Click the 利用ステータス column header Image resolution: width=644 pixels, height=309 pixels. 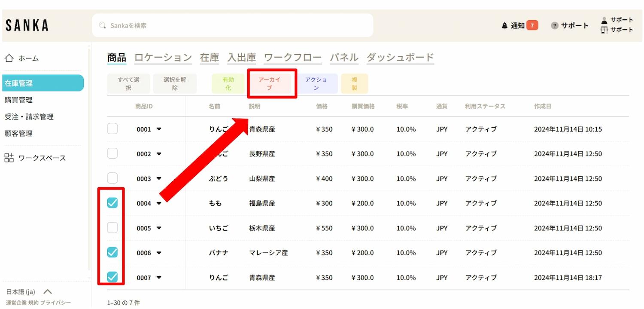pos(485,106)
